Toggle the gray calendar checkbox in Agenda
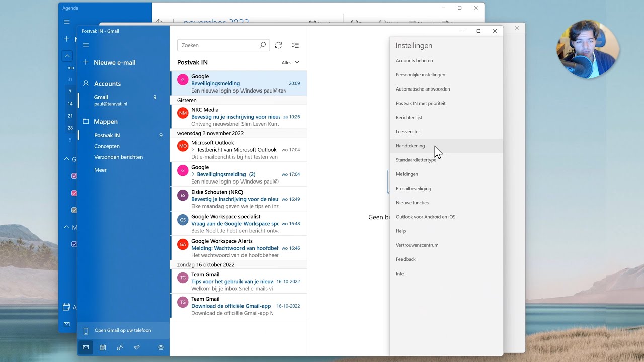This screenshot has width=644, height=362. 74,210
